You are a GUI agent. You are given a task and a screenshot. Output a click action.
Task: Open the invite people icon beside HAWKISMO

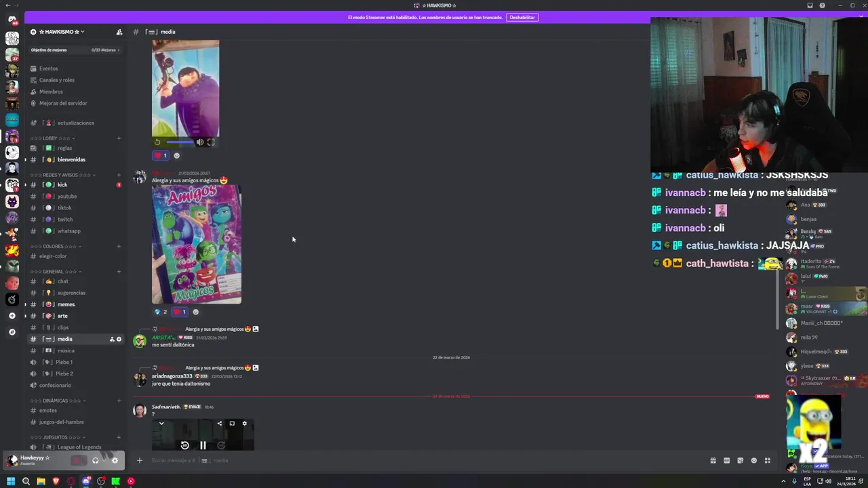point(119,32)
